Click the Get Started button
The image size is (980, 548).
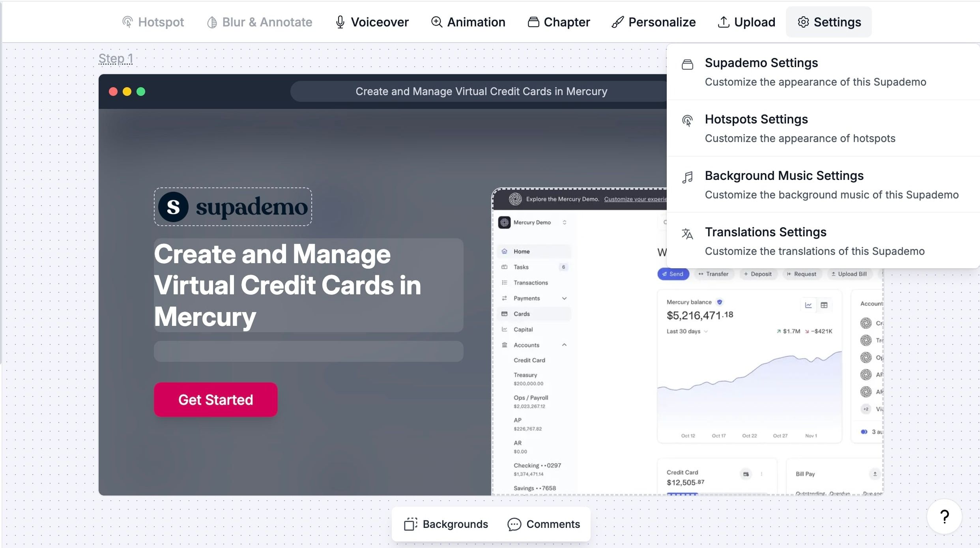click(215, 400)
